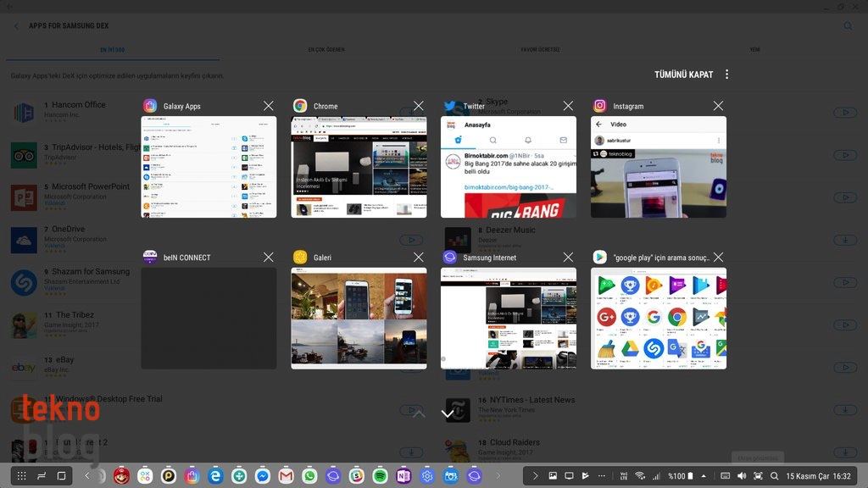Toggle Wi-Fi from the status tray

tap(640, 476)
